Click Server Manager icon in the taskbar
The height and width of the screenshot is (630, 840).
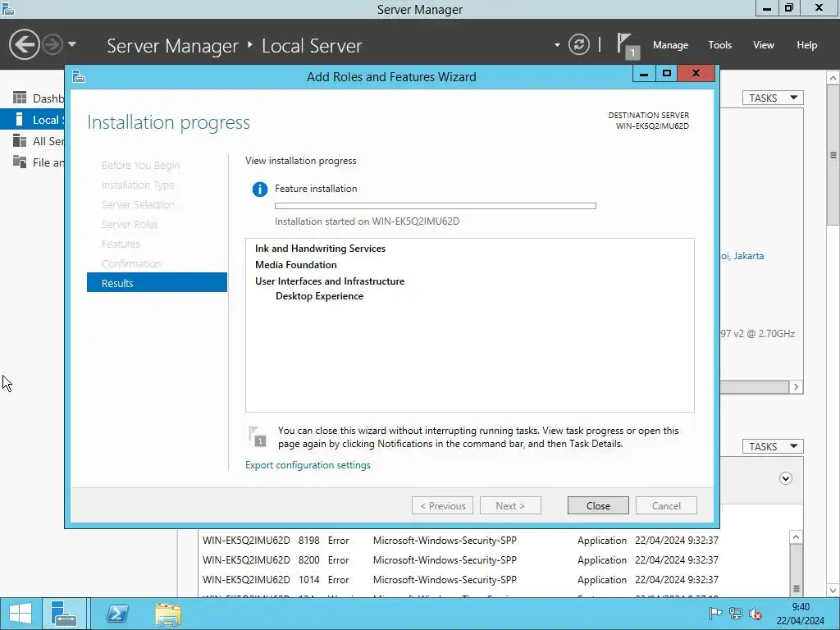64,614
